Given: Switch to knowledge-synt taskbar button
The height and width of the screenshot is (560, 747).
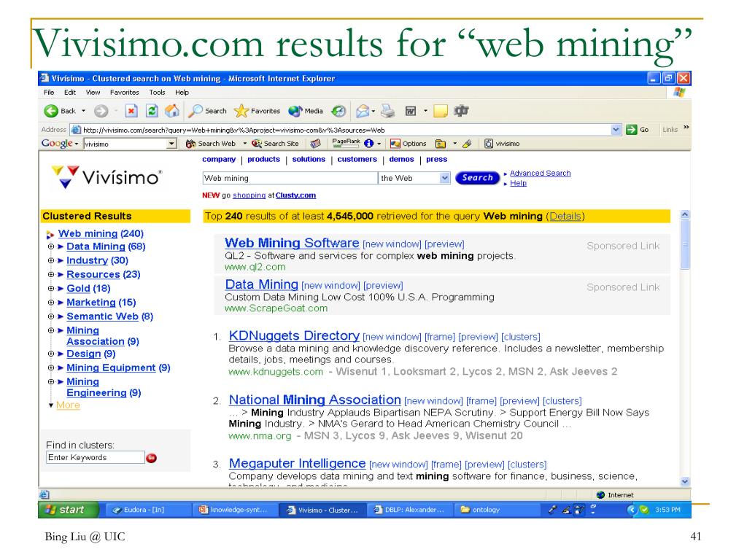Looking at the screenshot, I should point(233,510).
